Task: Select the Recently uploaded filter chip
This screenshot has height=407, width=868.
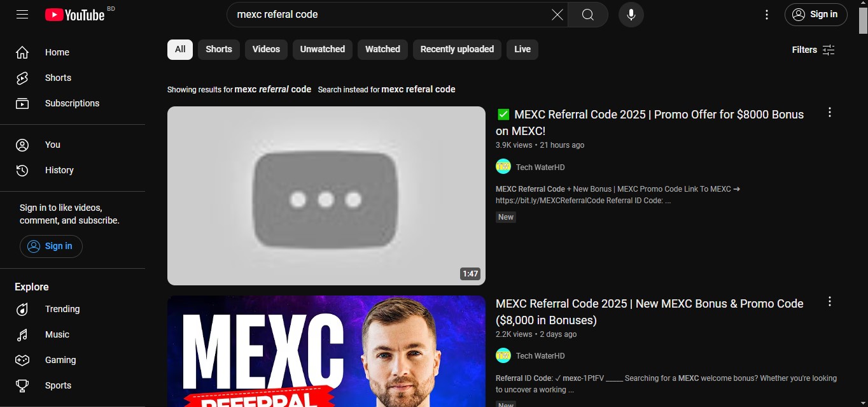Action: [x=457, y=49]
